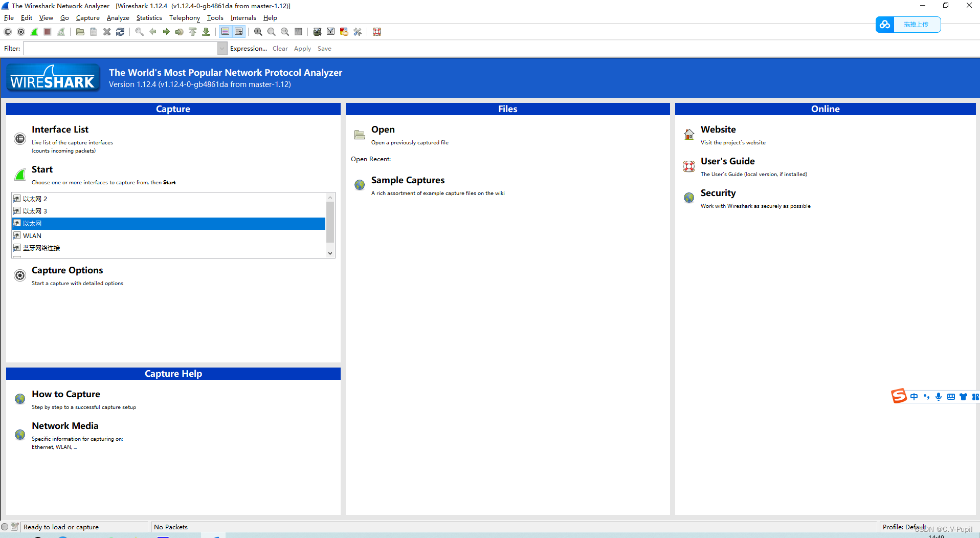Toggle auto scroll in live capture

tap(239, 32)
